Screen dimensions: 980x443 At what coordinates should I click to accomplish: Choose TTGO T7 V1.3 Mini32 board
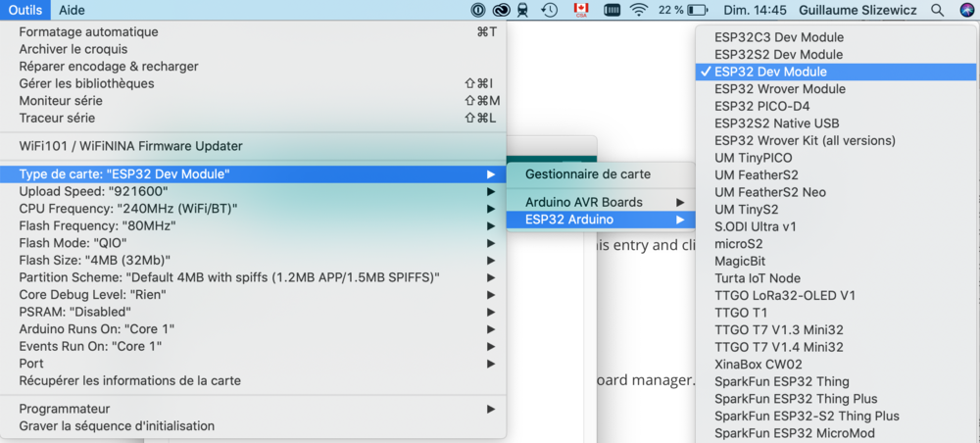coord(836,329)
